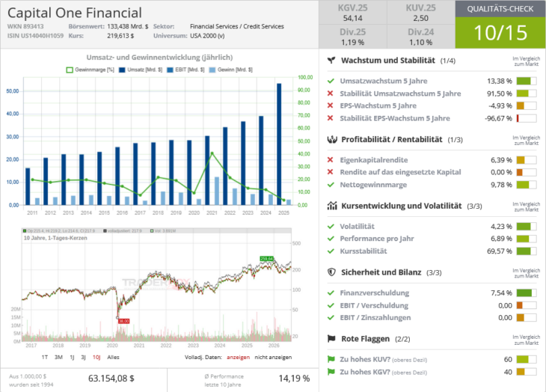Click green check next to Kursstabilität
This screenshot has height=392, width=546.
(x=331, y=251)
